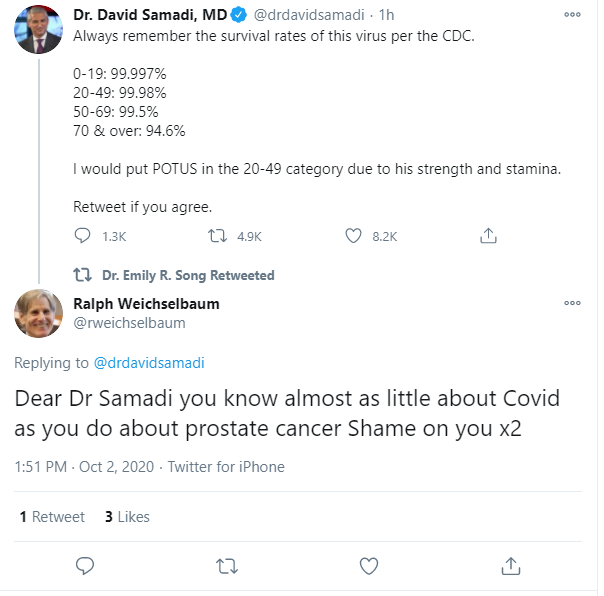Like Ralph Weichselbaum's reply
Screen dimensions: 604x596
tap(369, 566)
